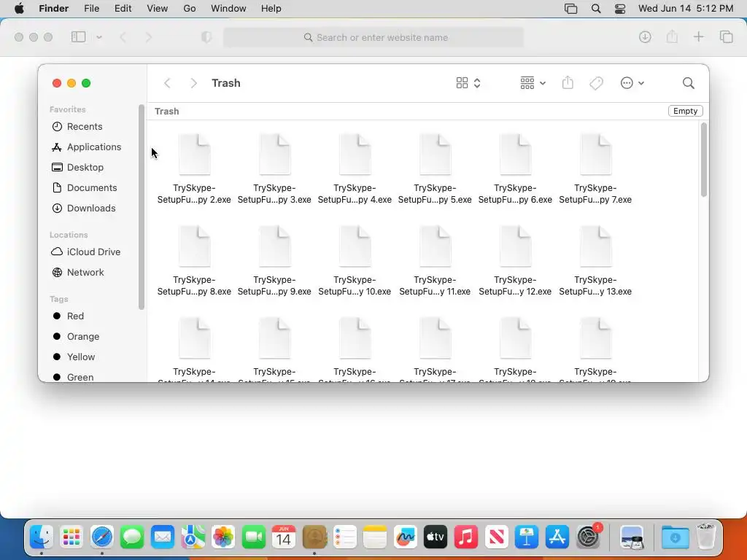Viewport: 747px width, 560px height.
Task: Open Safari sidebar options chevron
Action: click(99, 37)
